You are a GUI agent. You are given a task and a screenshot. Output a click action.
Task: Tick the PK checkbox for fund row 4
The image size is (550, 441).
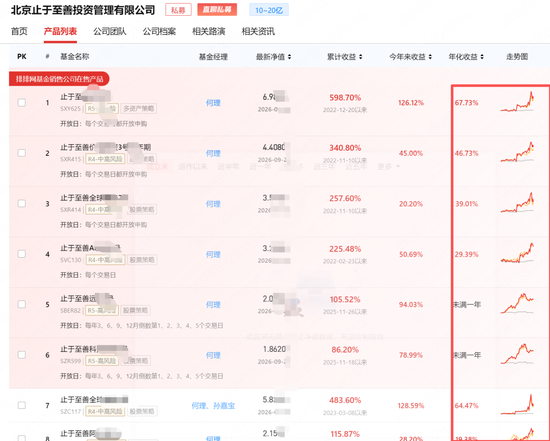pos(22,254)
